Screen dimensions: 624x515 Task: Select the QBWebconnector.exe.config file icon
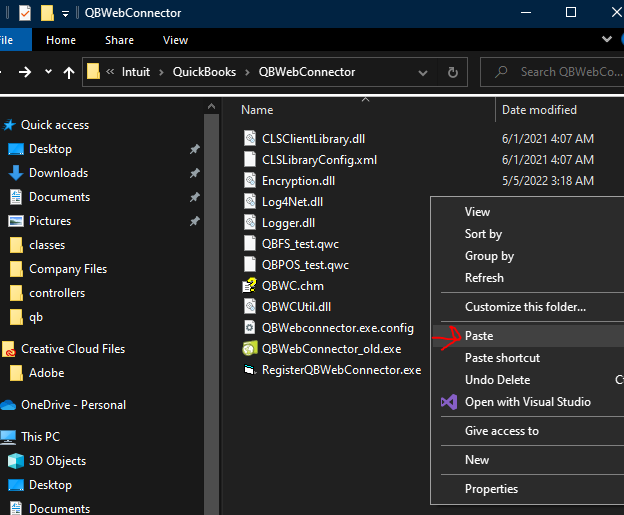[x=250, y=327]
